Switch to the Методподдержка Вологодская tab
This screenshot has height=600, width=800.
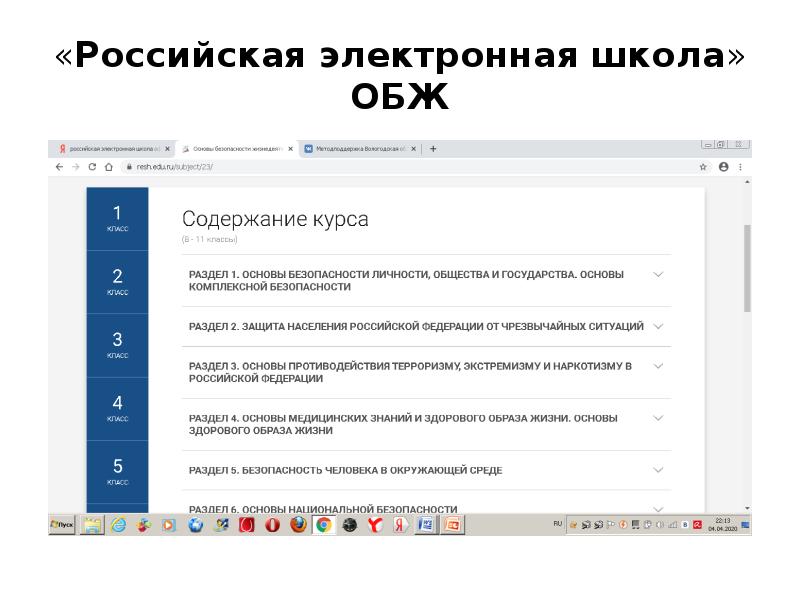359,149
